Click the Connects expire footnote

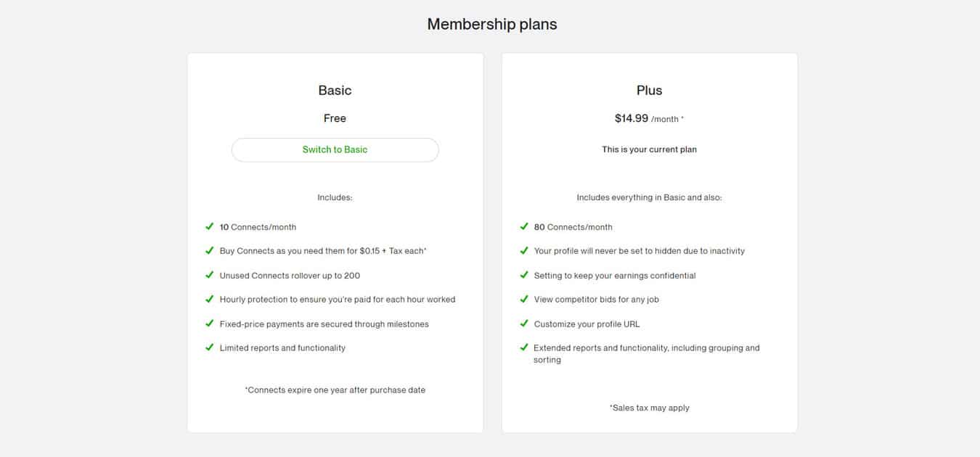click(x=335, y=390)
